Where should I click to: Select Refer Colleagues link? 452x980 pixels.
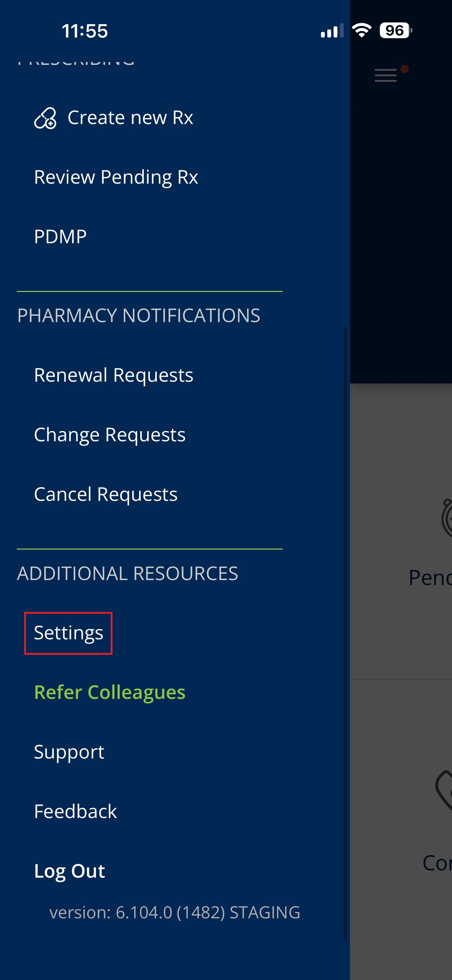point(110,692)
